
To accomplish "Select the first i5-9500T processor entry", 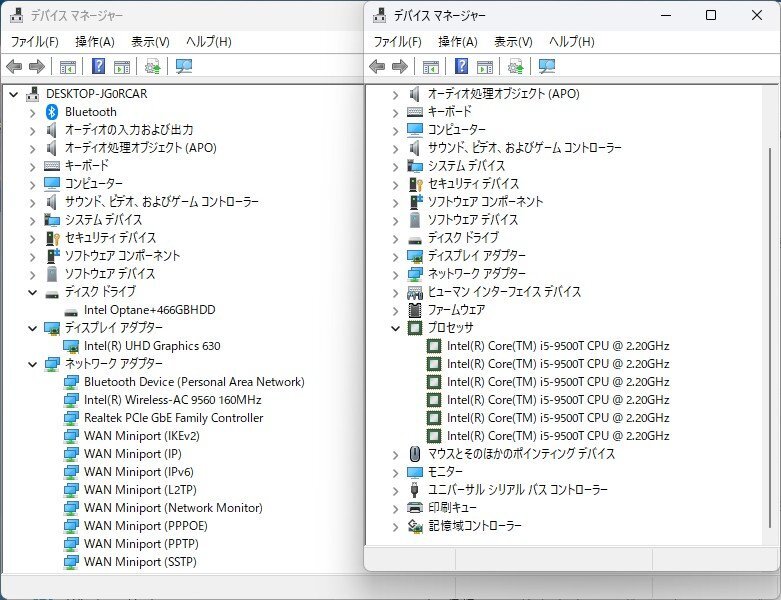I will 557,346.
